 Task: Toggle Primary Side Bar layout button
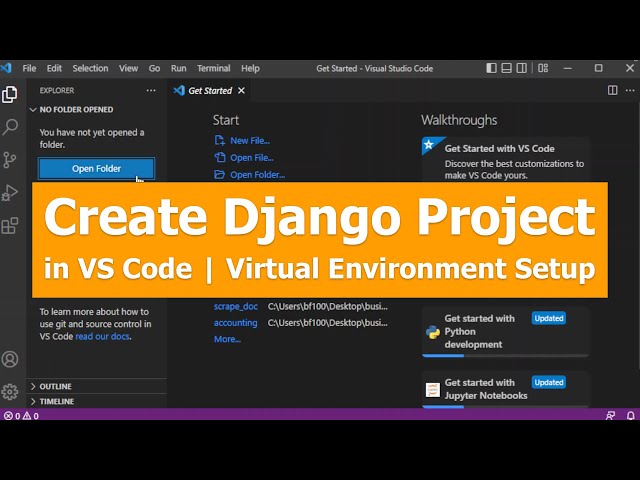coord(491,68)
